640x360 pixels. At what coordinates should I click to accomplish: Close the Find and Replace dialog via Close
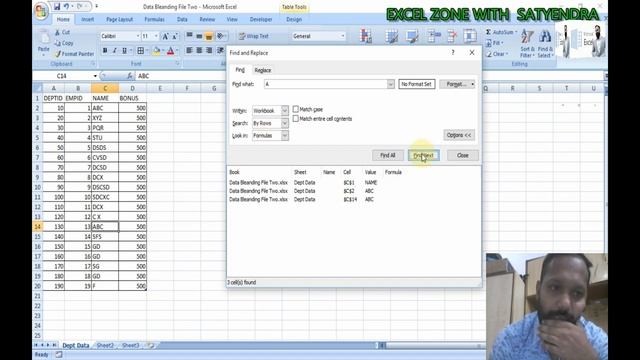[462, 155]
